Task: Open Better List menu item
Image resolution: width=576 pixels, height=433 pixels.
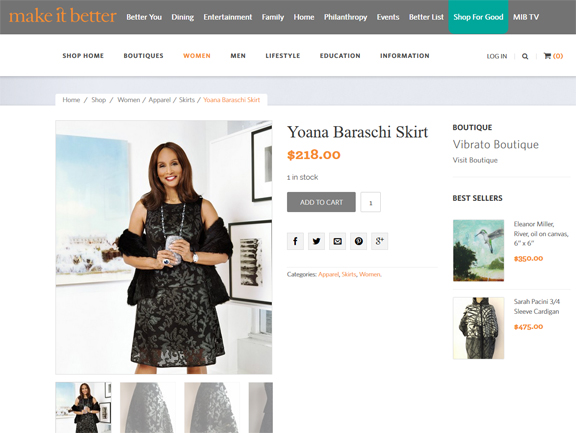Action: pyautogui.click(x=426, y=17)
